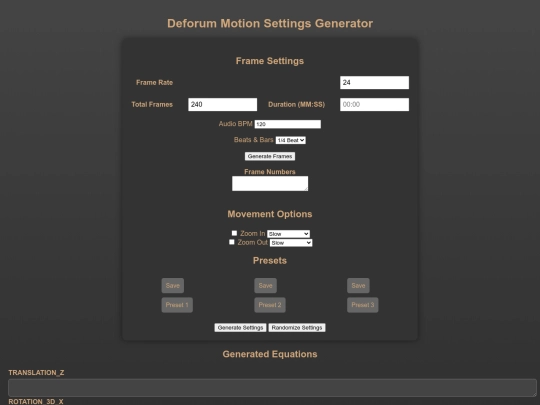Focus the Audio BPM input field
540x405 pixels.
coord(288,124)
